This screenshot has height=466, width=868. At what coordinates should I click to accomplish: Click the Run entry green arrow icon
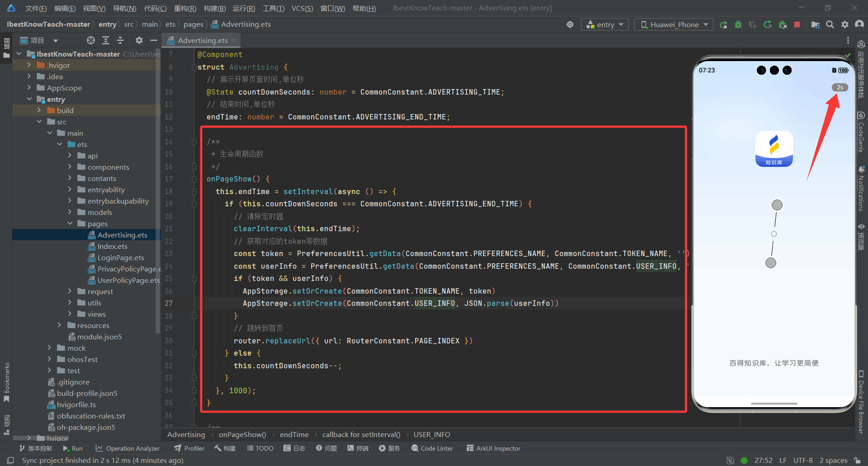(723, 24)
